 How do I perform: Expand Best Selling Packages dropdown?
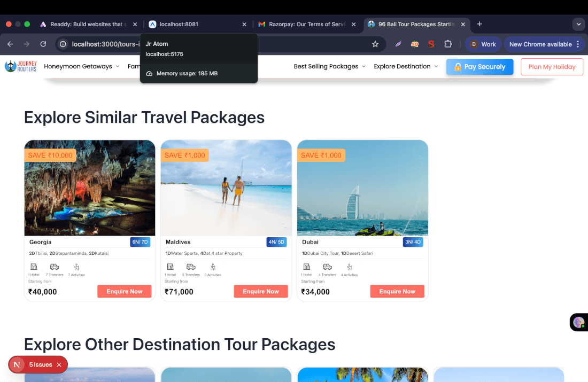329,67
